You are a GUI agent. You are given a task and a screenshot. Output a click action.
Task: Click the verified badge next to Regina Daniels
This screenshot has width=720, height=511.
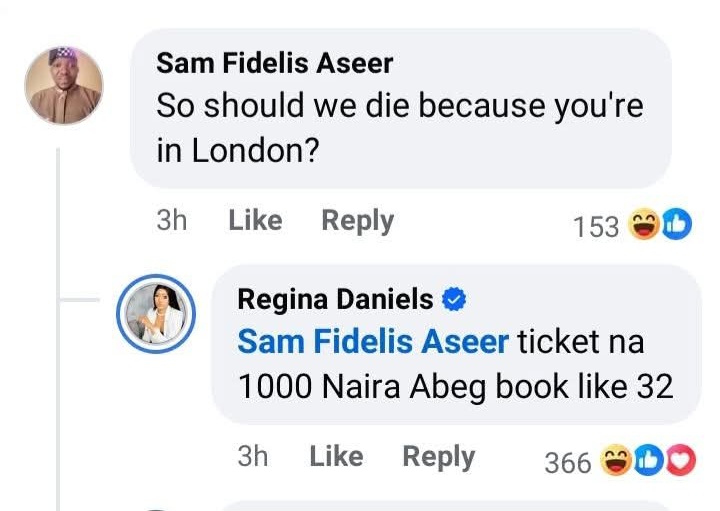tap(454, 299)
